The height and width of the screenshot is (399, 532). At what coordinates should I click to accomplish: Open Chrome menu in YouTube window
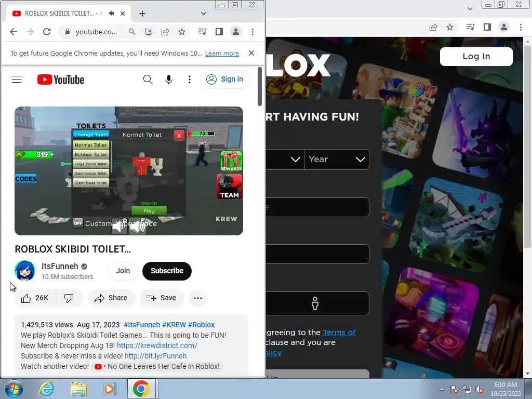point(253,32)
